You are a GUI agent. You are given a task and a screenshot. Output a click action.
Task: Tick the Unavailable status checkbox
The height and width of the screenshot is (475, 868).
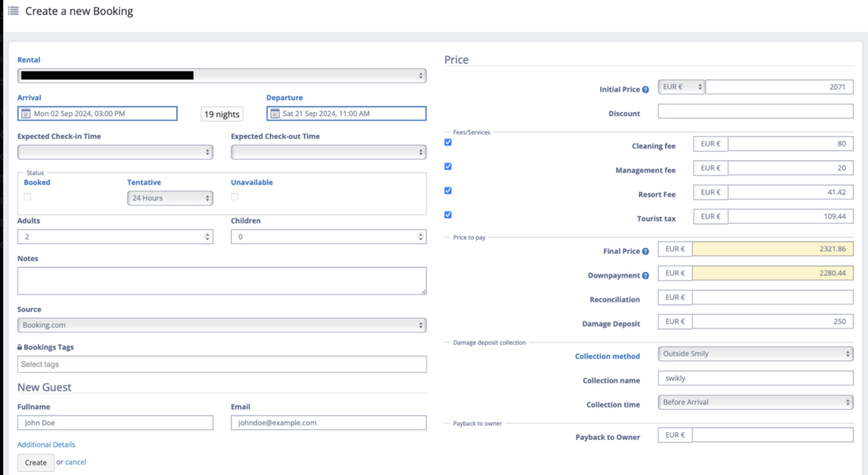(x=234, y=197)
